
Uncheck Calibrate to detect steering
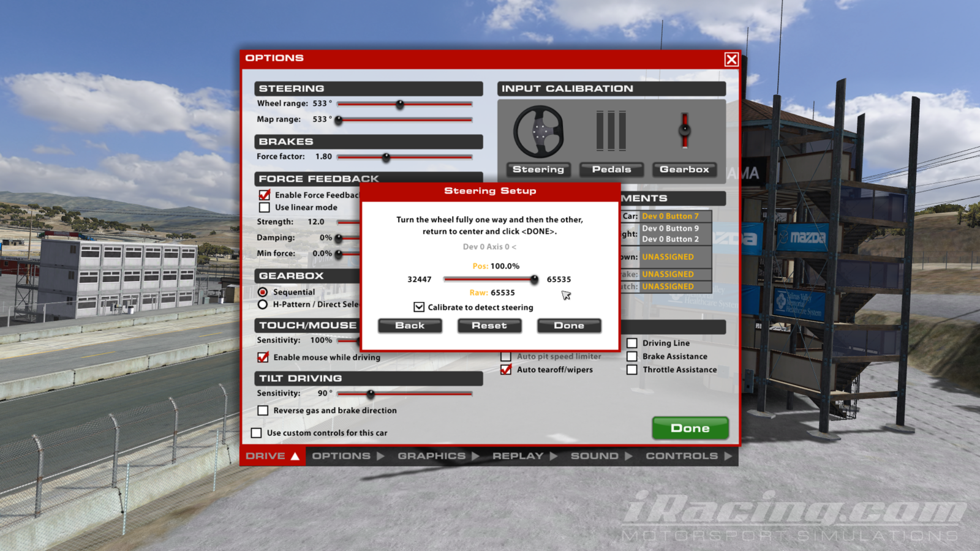[x=419, y=307]
